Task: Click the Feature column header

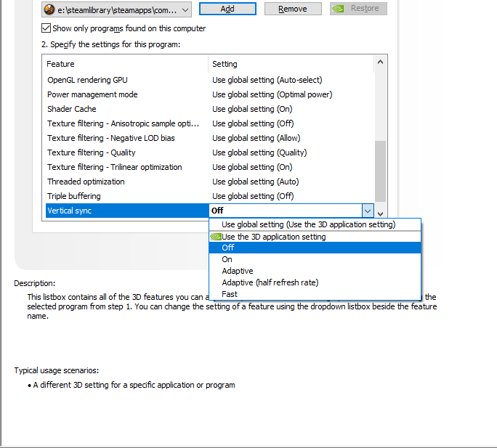Action: (126, 64)
